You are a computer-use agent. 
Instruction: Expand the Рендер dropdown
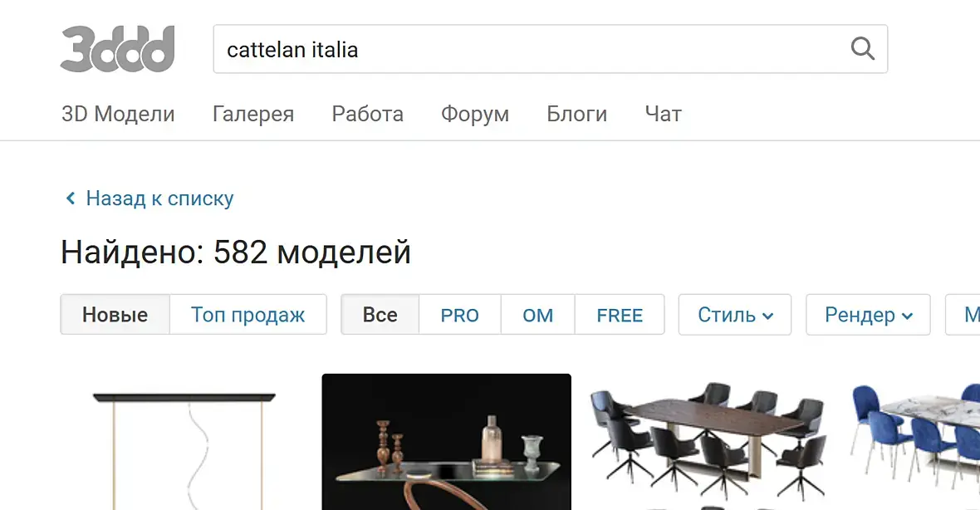coord(868,314)
